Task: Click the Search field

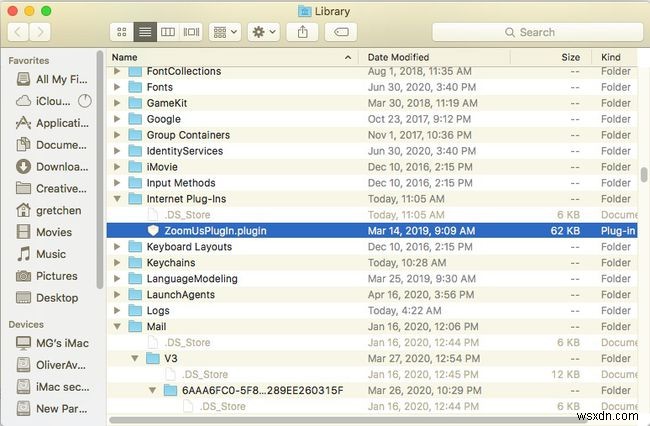Action: (537, 32)
